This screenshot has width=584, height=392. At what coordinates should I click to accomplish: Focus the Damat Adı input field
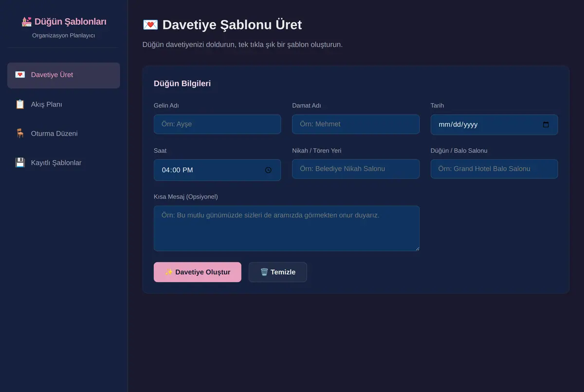click(x=356, y=124)
